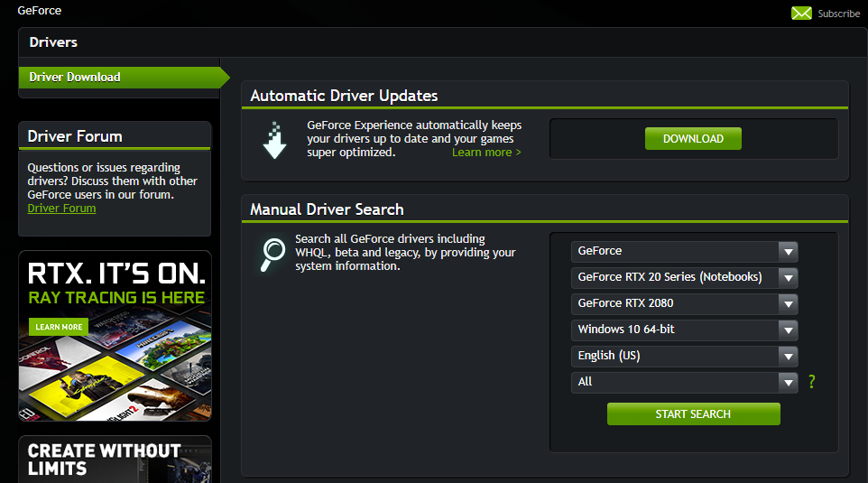Screen dimensions: 868x483
Task: Click the Drivers section header
Action: click(54, 42)
